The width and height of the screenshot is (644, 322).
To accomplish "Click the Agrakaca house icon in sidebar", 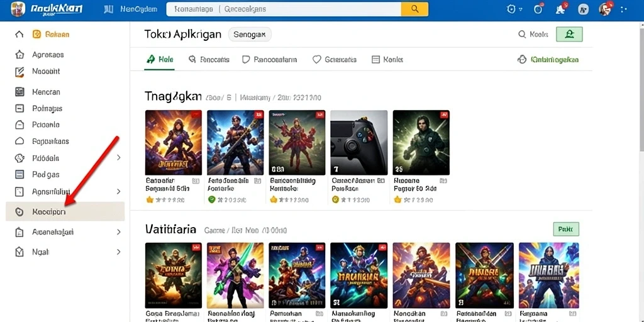I will 19,55.
